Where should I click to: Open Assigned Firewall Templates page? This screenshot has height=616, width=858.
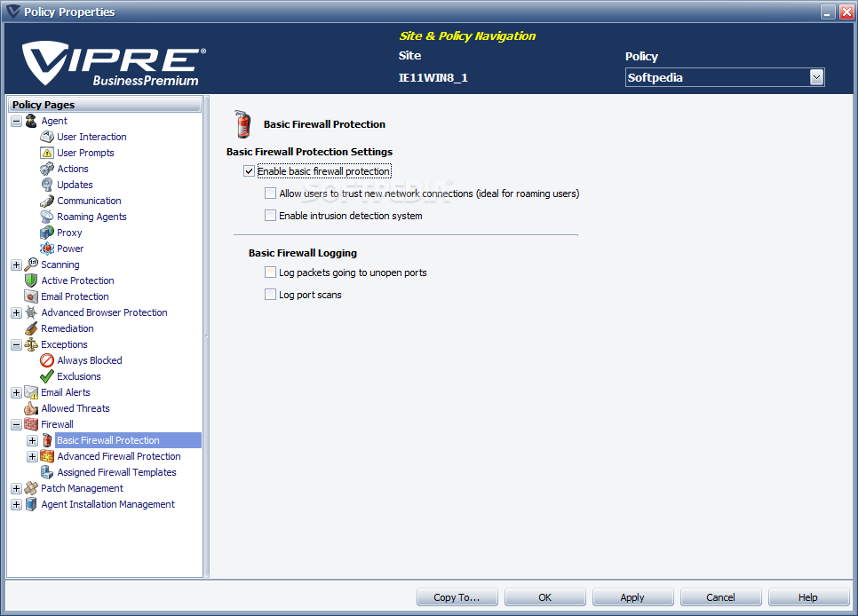116,472
